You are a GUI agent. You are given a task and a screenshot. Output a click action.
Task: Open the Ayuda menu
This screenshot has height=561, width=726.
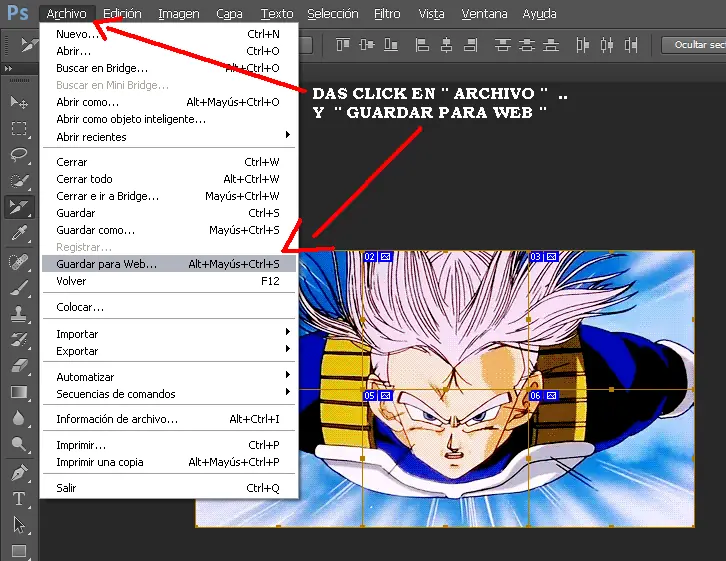[539, 14]
